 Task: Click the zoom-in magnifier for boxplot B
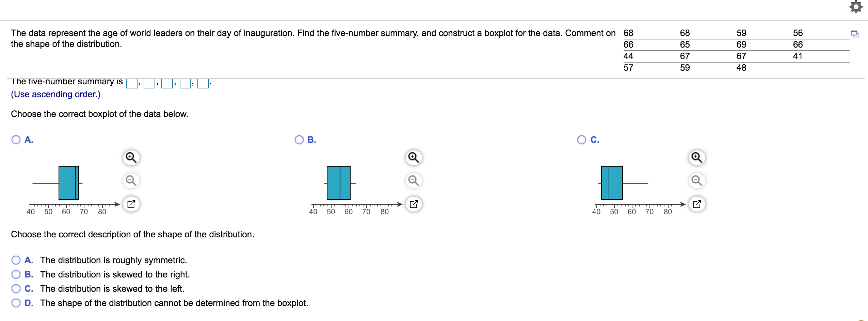[413, 157]
